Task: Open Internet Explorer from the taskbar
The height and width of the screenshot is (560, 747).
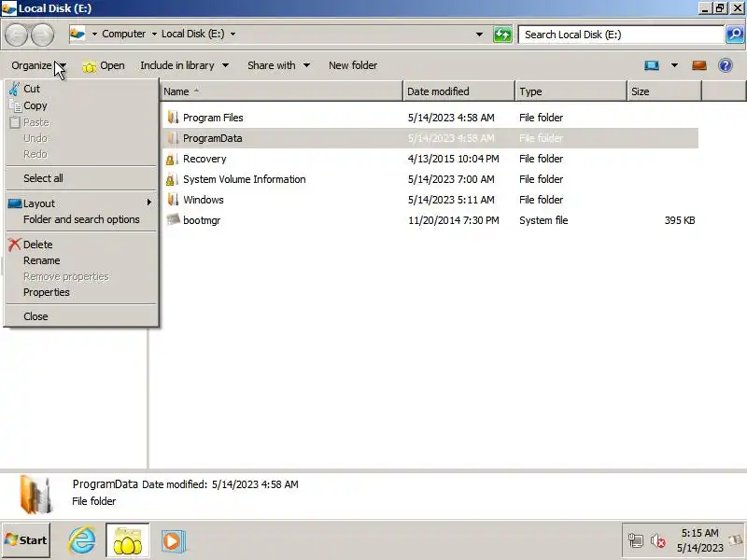Action: coord(81,540)
